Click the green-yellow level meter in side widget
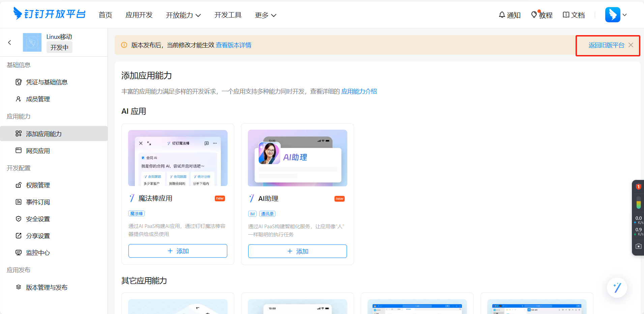644x314 pixels. [x=638, y=202]
